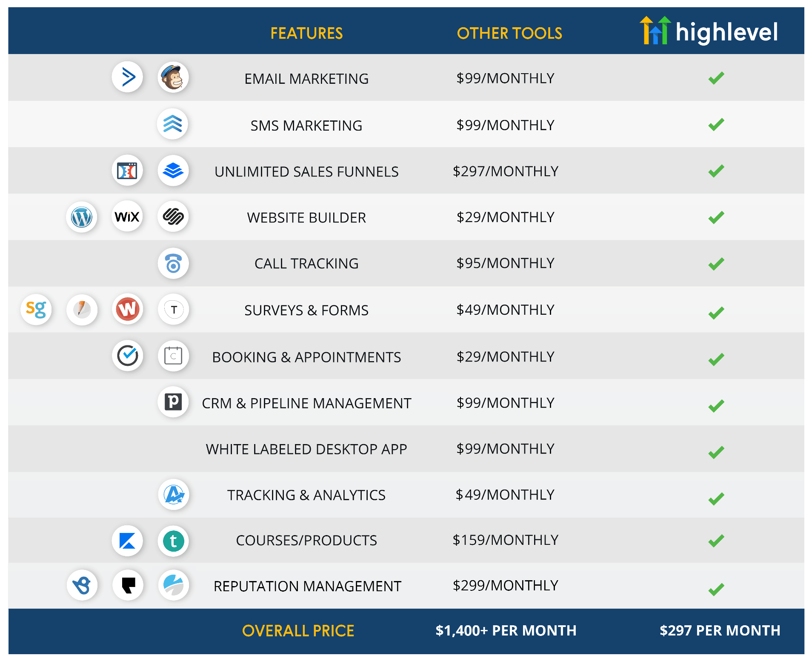Click the green checkmark for Tracking & Analytics
Screen dimensions: 812x661
pyautogui.click(x=716, y=499)
